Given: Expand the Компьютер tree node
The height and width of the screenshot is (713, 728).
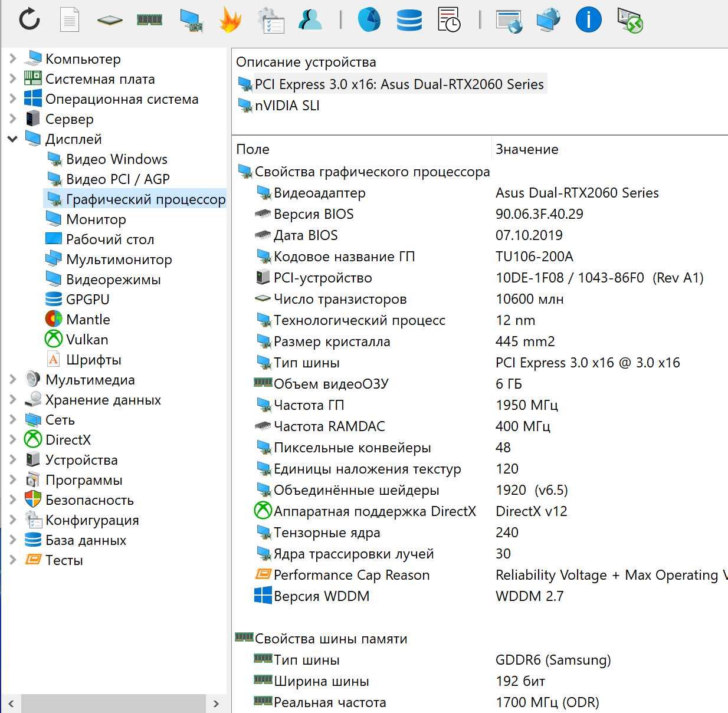Looking at the screenshot, I should coord(12,59).
